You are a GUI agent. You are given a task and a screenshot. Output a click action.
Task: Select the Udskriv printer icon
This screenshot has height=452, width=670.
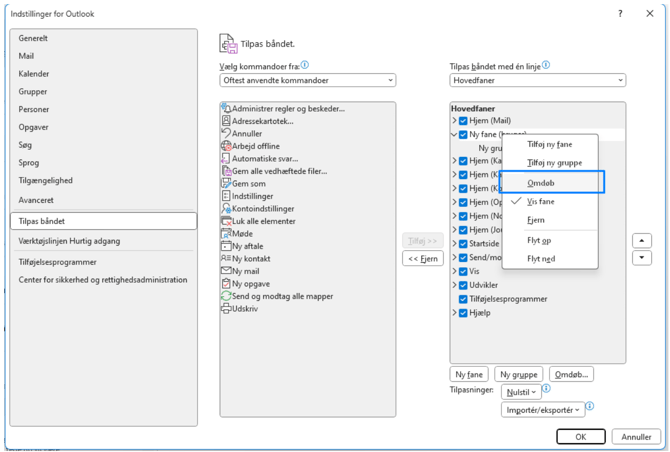point(227,309)
